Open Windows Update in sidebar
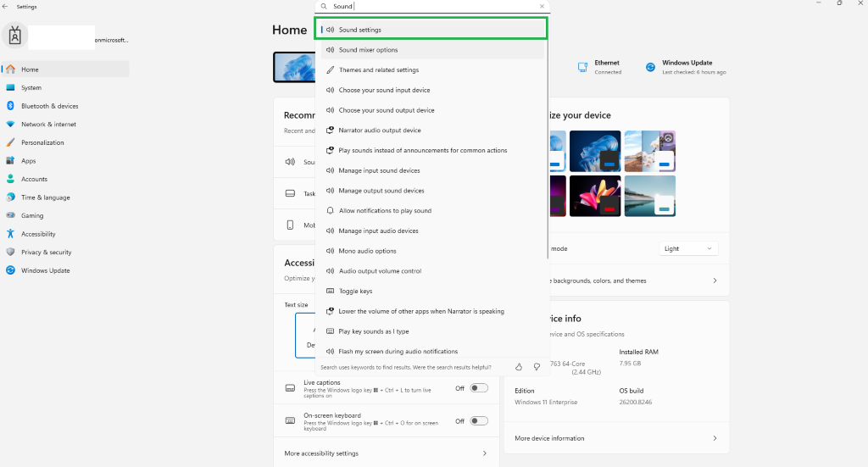Screen dimensions: 868x467 coord(65,270)
